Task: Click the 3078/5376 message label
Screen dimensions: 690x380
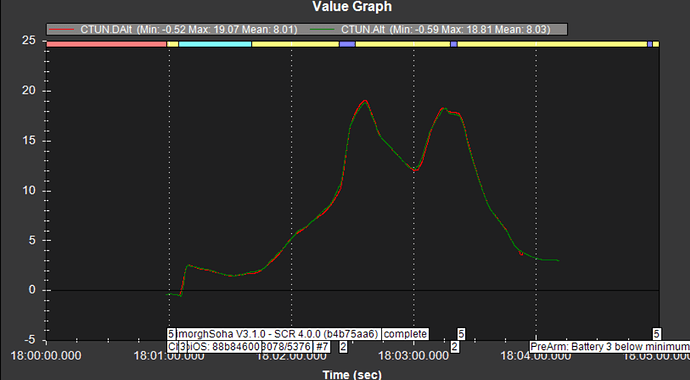Action: click(x=286, y=347)
